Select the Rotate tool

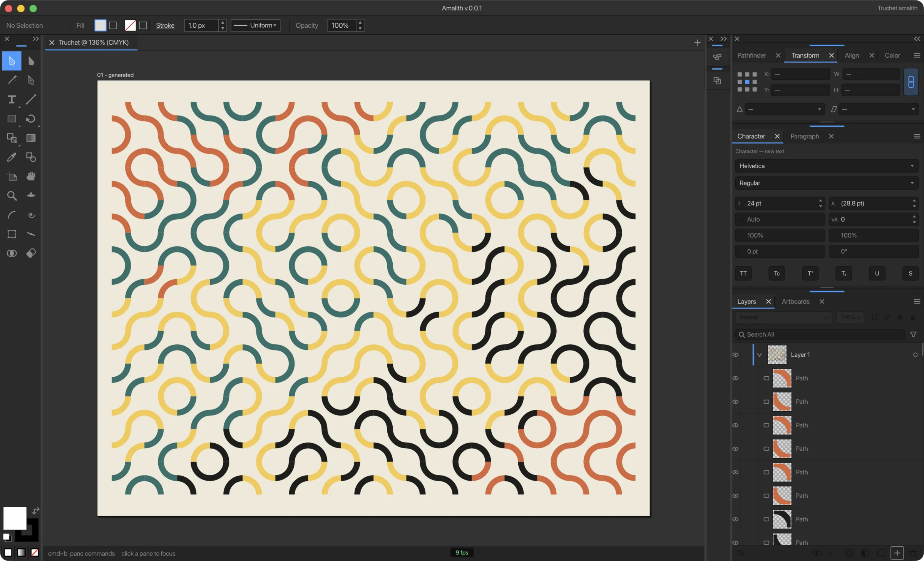[31, 119]
